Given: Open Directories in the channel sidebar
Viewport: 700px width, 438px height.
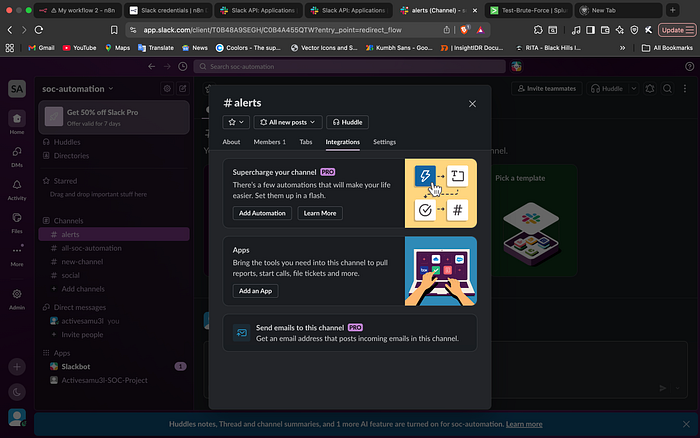Looking at the screenshot, I should click(114, 155).
